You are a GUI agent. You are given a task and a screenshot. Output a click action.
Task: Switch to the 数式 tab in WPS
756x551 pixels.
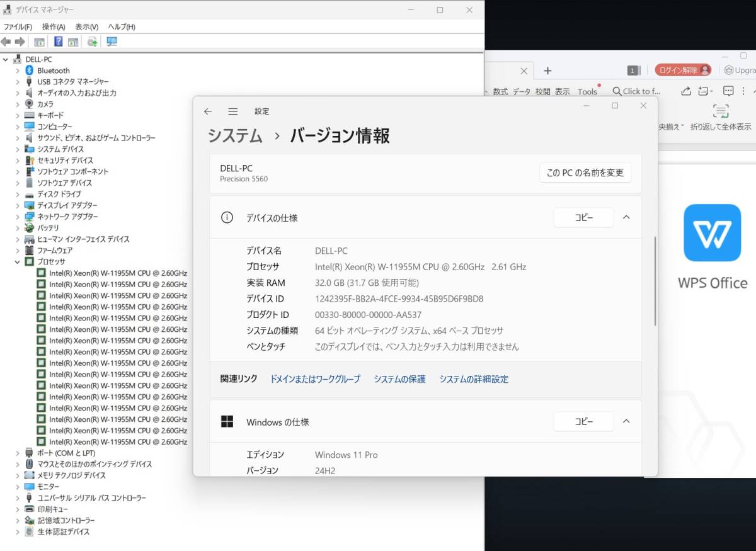coord(500,91)
